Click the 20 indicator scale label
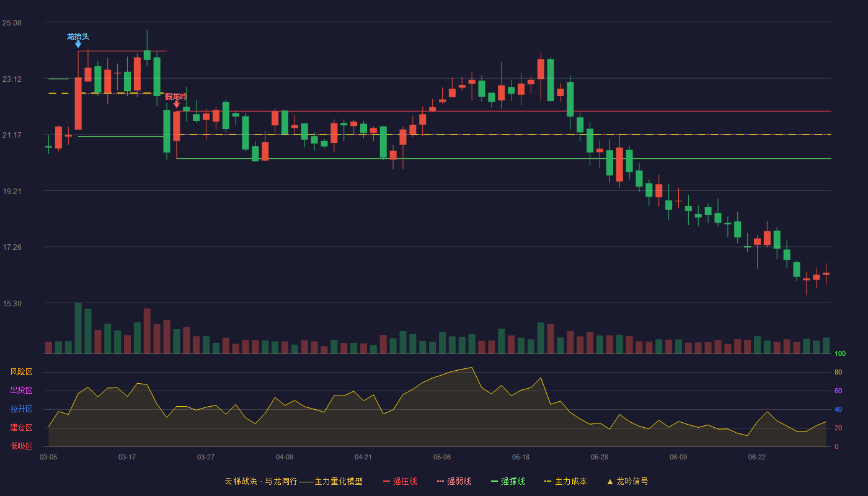 (x=838, y=428)
